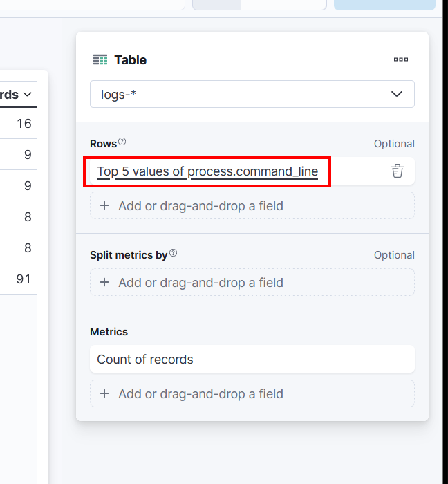Open Top 5 values of process.command_line dimension
The width and height of the screenshot is (448, 484).
click(x=207, y=171)
